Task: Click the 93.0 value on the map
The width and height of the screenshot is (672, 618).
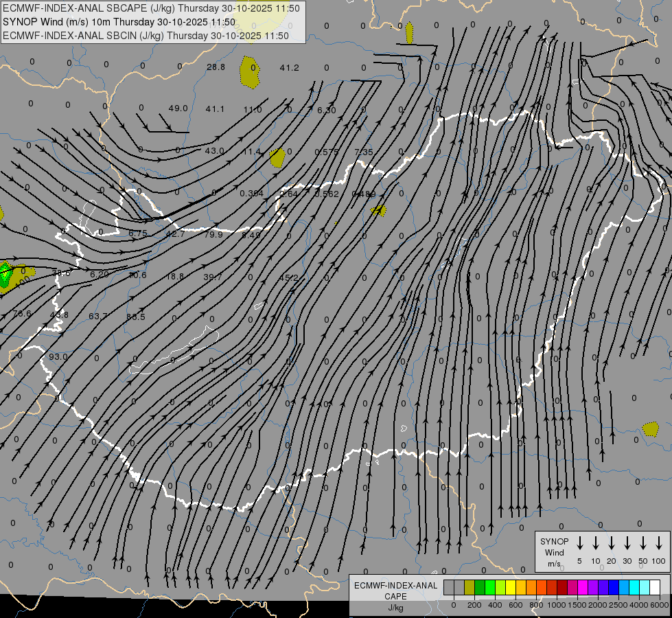Action: [x=58, y=357]
